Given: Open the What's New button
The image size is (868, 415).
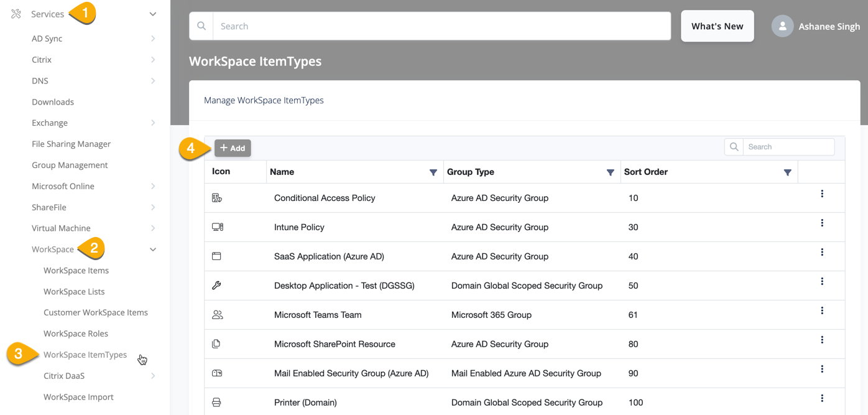Looking at the screenshot, I should click(717, 26).
